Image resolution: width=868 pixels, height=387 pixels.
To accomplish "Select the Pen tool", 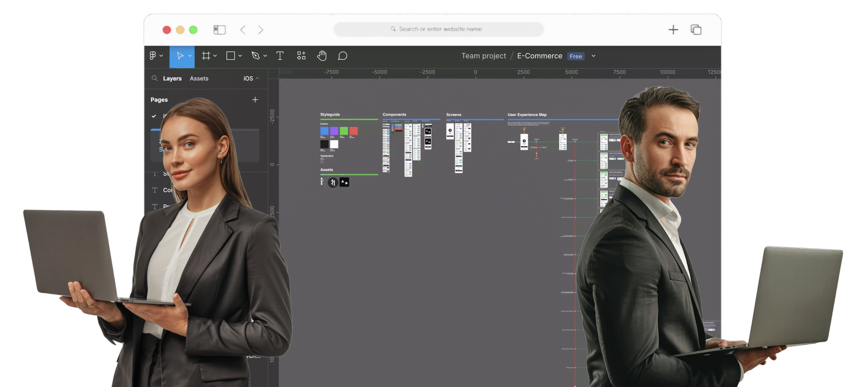I will (x=256, y=56).
